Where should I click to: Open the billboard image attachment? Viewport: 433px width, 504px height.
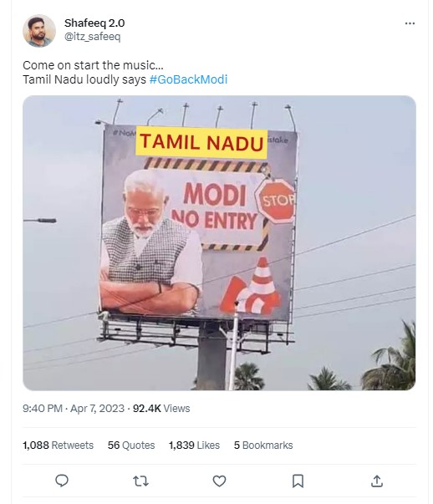[219, 242]
